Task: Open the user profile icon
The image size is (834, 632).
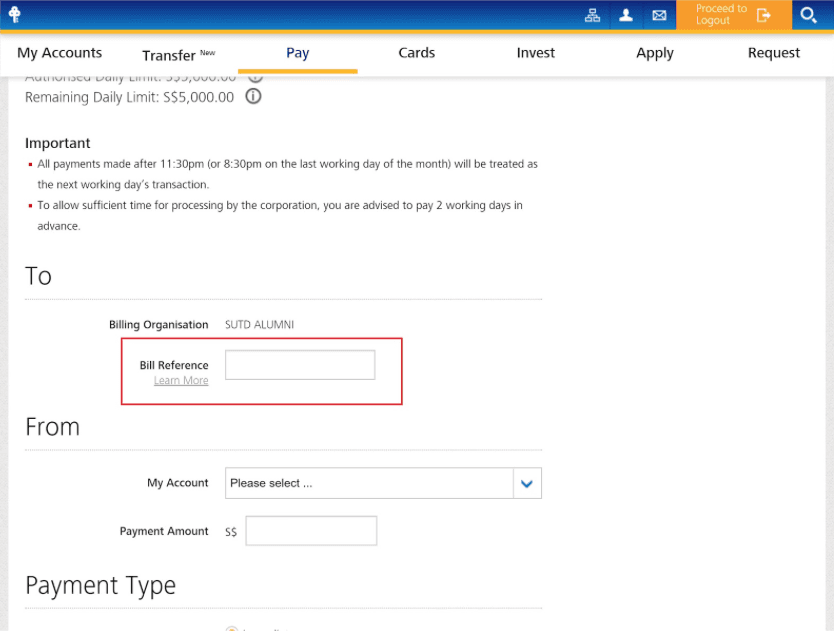Action: 626,15
